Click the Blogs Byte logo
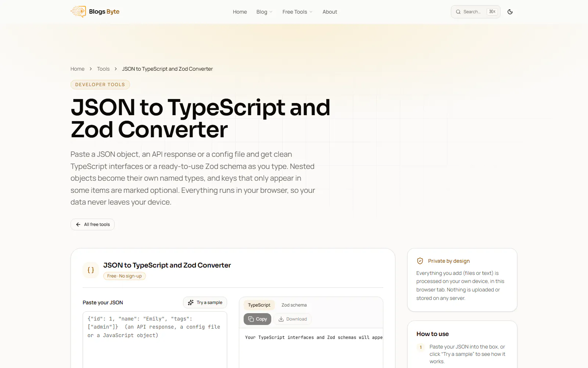588x368 pixels. tap(95, 12)
